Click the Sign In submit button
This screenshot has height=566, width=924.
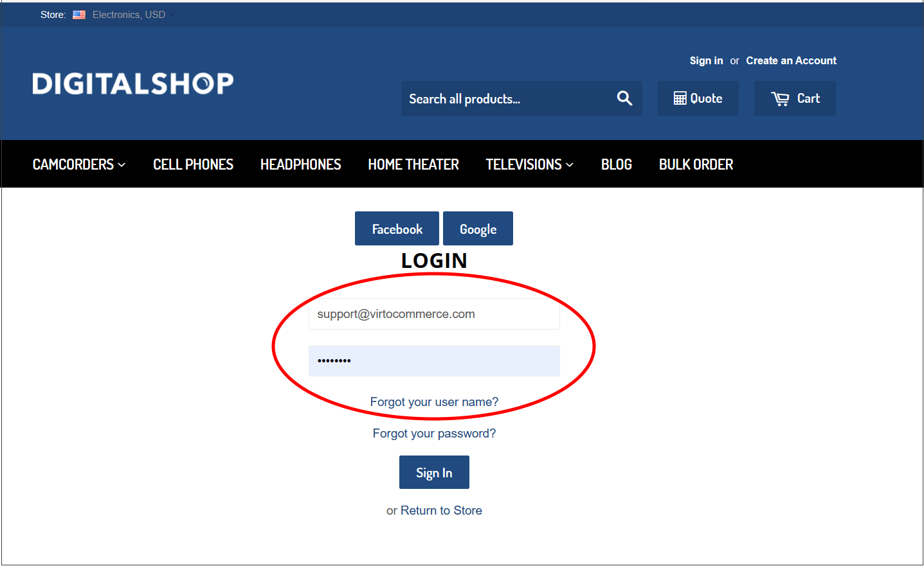pyautogui.click(x=434, y=472)
